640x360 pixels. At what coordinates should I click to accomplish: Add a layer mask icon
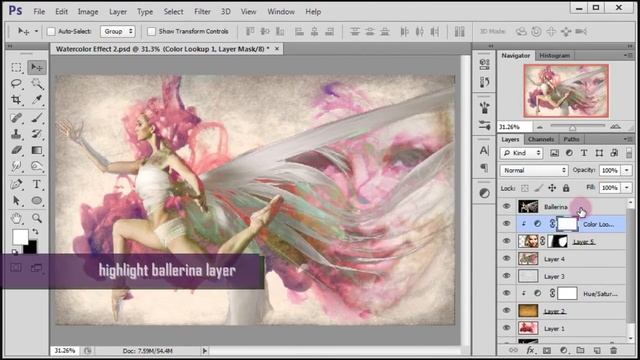pyautogui.click(x=547, y=350)
